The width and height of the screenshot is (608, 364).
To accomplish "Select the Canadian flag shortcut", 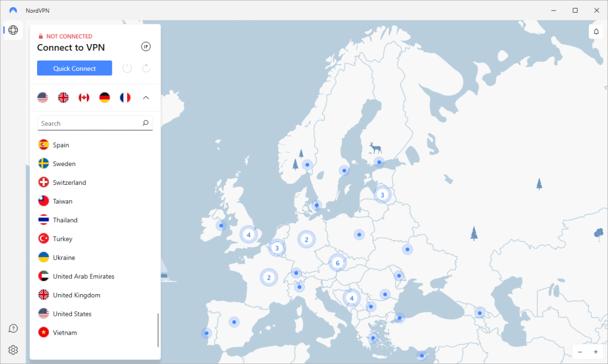I will [x=84, y=98].
